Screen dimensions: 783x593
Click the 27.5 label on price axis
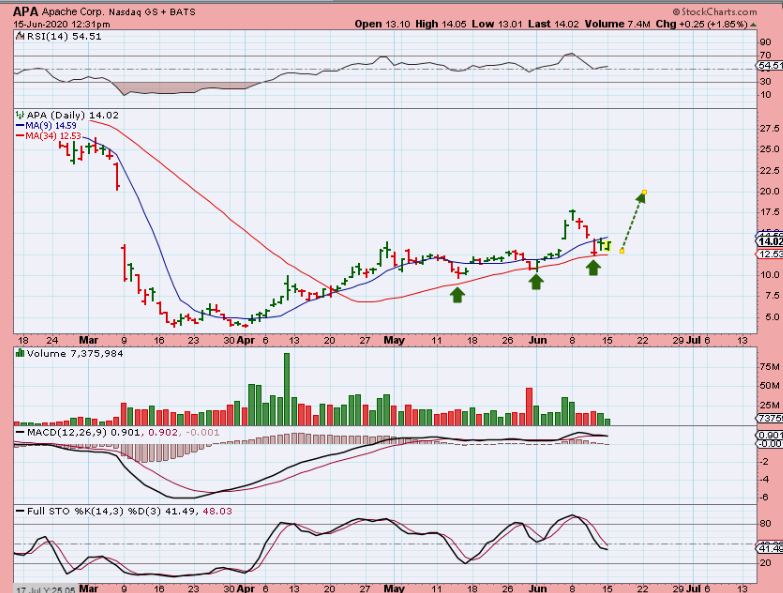tap(769, 129)
